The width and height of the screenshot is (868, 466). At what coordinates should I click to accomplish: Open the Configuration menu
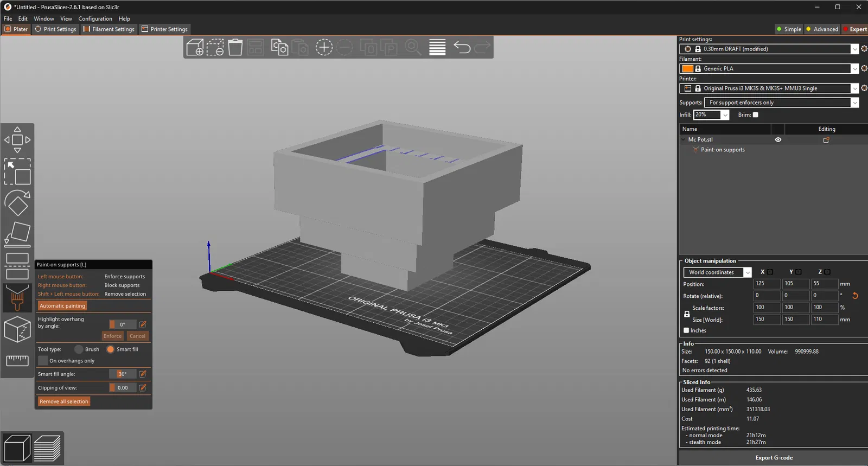(x=95, y=18)
